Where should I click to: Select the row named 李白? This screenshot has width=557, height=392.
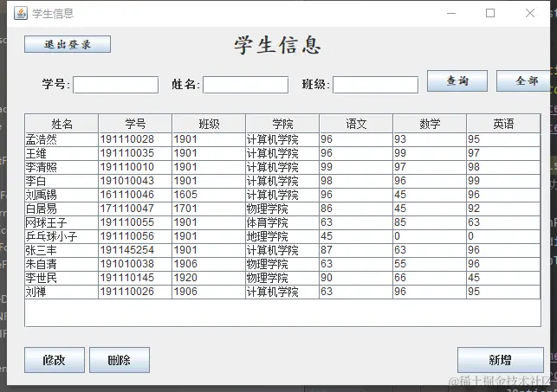(282, 181)
